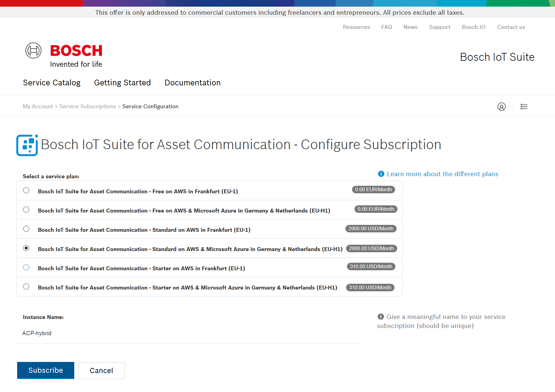Open the FAQ link
This screenshot has height=392, width=555.
387,27
